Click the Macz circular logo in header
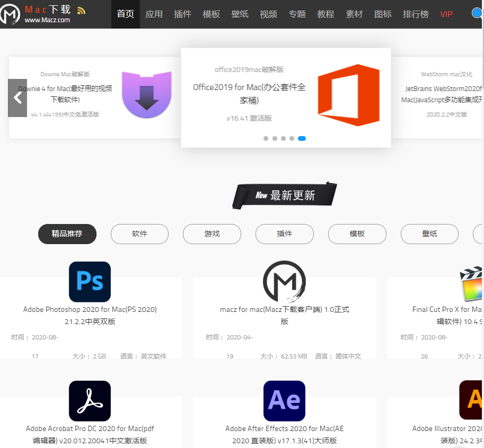 10,14
